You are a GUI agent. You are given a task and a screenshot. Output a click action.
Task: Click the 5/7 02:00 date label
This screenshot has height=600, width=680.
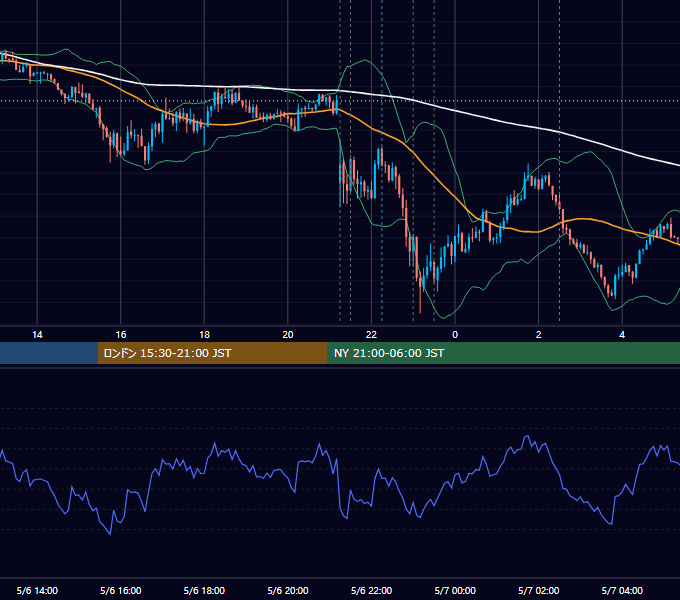[538, 590]
